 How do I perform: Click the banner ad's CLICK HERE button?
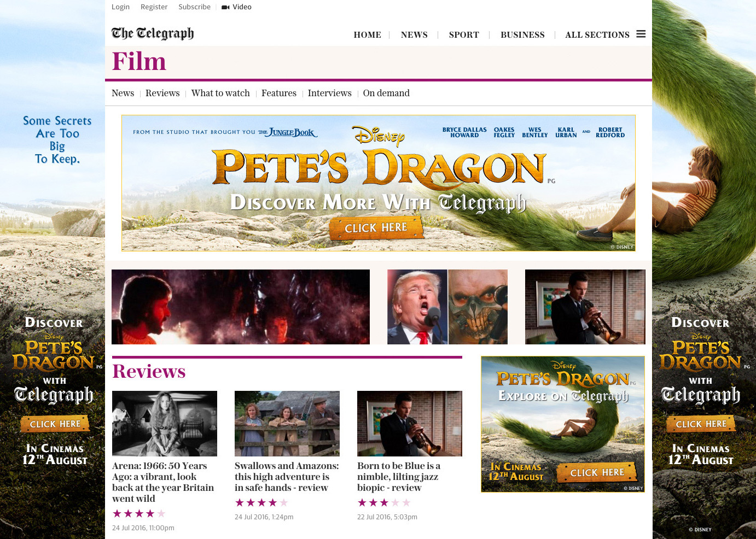coord(376,227)
